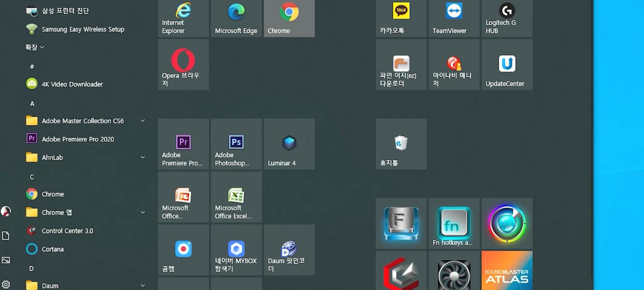Select the D letter header

(31, 269)
